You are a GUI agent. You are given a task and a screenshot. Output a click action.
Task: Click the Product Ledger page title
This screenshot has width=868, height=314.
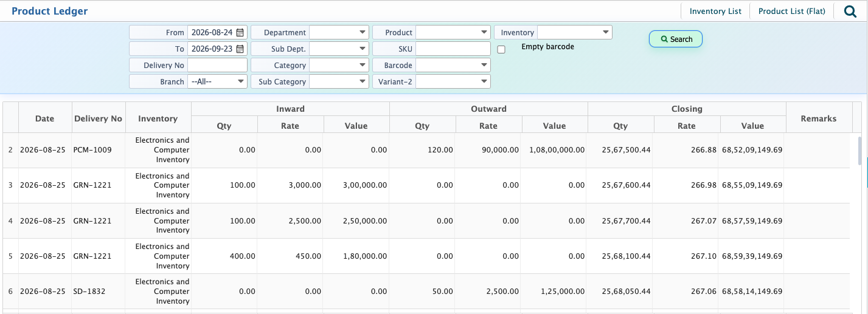tap(49, 11)
